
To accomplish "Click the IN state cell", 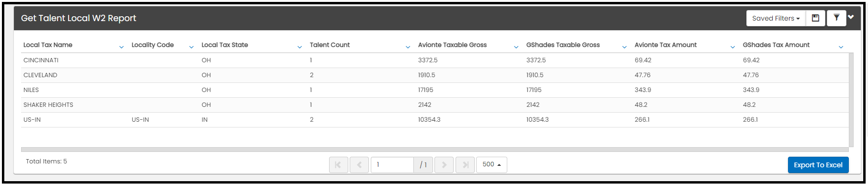I will pyautogui.click(x=205, y=120).
